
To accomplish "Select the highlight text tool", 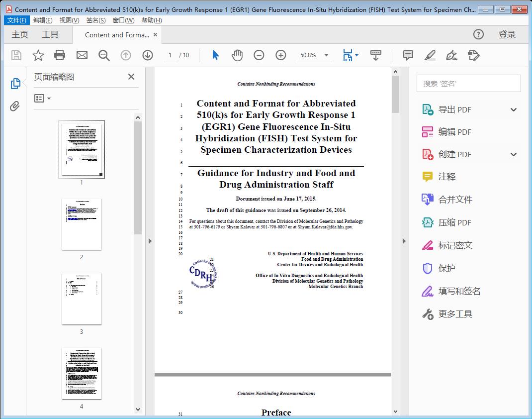I will (x=429, y=55).
